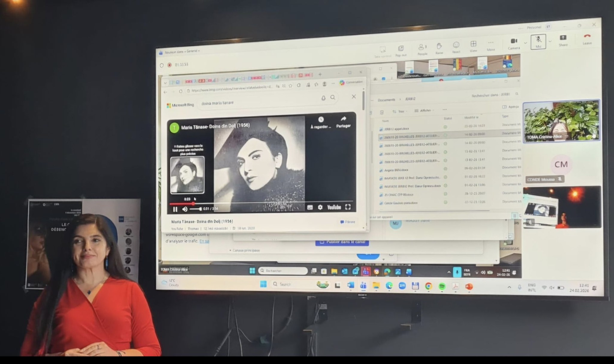Expand the Camera options chevron
This screenshot has height=364, width=614.
pos(526,43)
